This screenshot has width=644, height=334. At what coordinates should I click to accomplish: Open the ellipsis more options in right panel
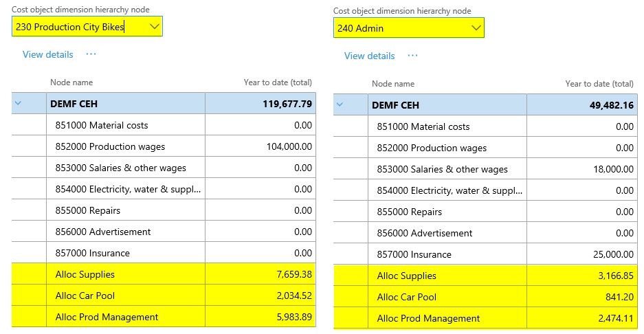pos(412,56)
